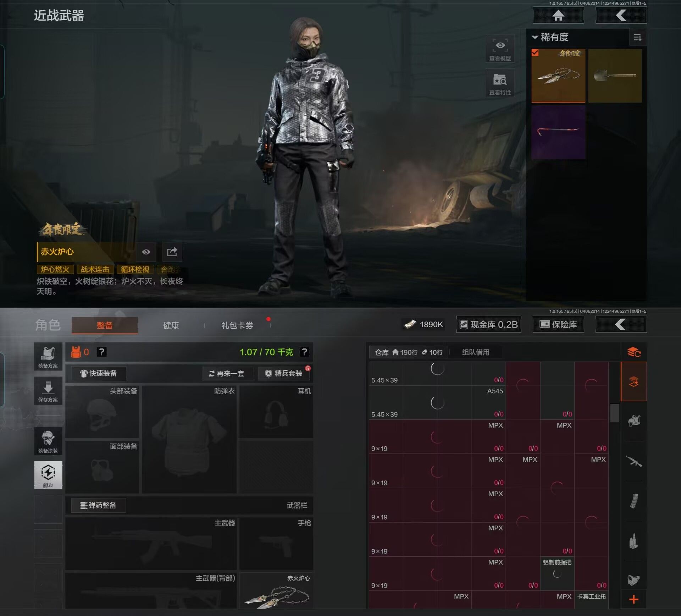Click the 保存方案 save loadout icon

tap(48, 390)
